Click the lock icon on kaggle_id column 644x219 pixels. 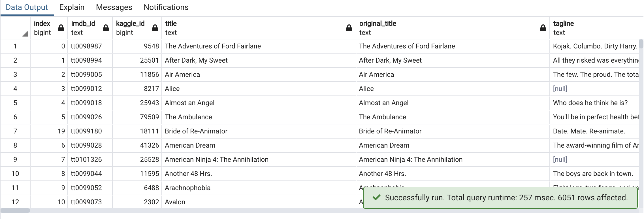pos(155,28)
